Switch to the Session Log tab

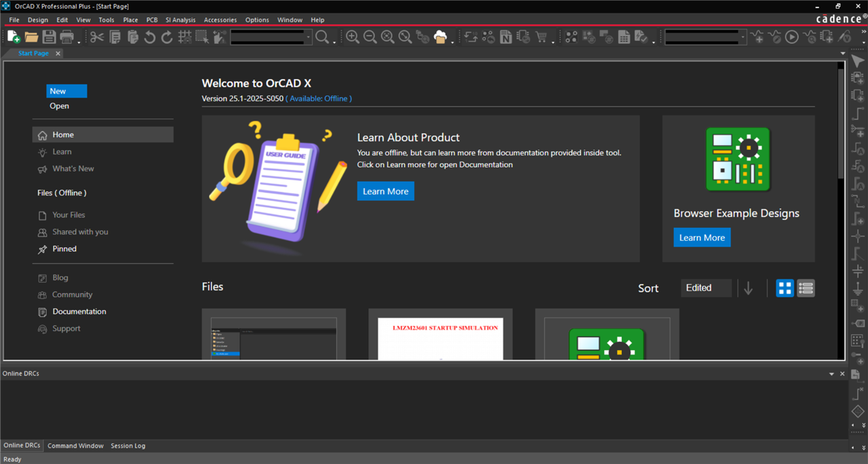[x=128, y=446]
